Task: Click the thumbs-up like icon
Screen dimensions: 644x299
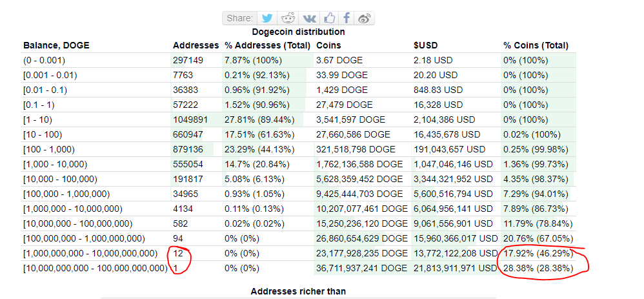Action: (329, 18)
